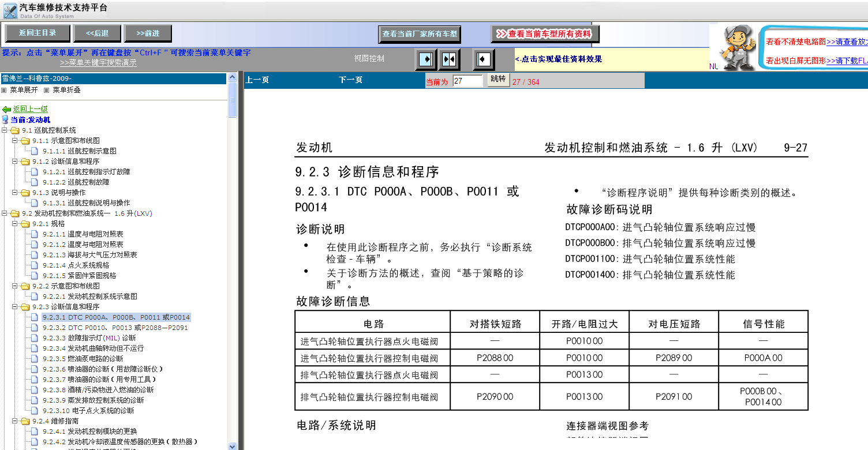Click the folder icon of 9.2.2 示意图和布线图
868x450 pixels.
pyautogui.click(x=25, y=286)
